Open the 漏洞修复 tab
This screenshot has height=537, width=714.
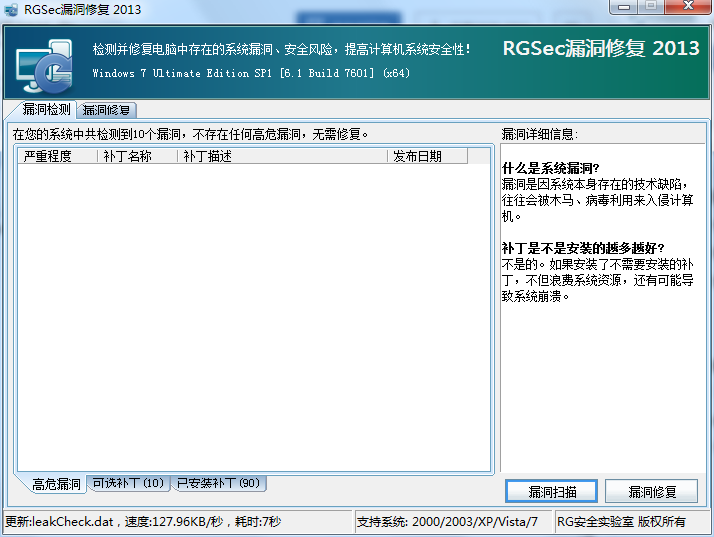[x=107, y=110]
